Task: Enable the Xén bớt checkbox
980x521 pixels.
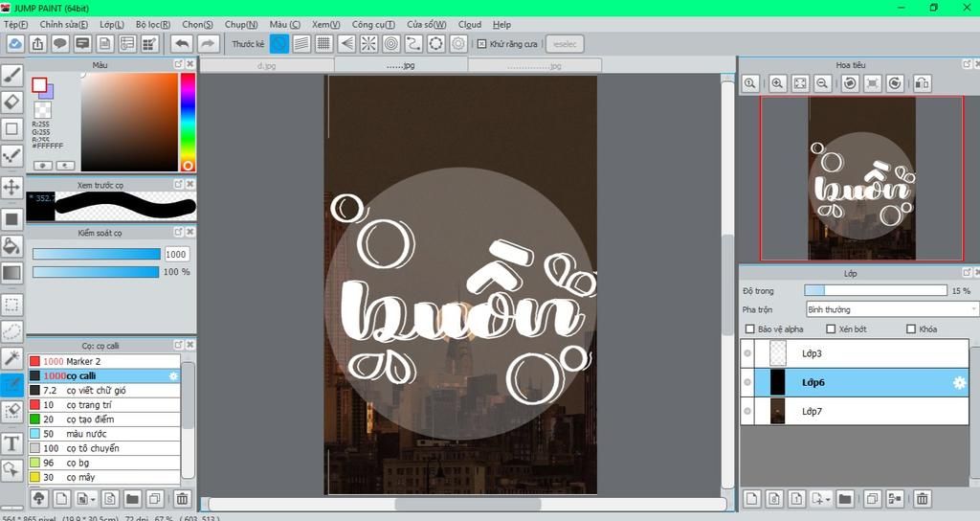Action: (831, 329)
